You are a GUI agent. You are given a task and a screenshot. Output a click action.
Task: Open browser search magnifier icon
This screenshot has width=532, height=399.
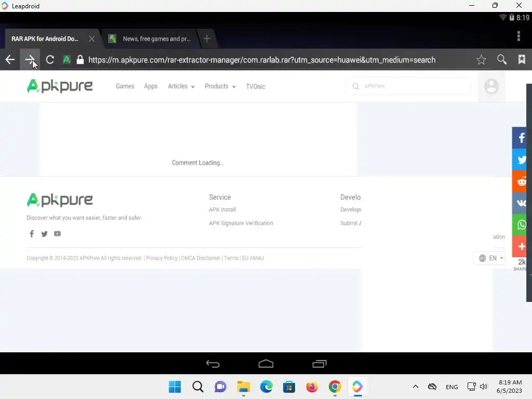501,60
